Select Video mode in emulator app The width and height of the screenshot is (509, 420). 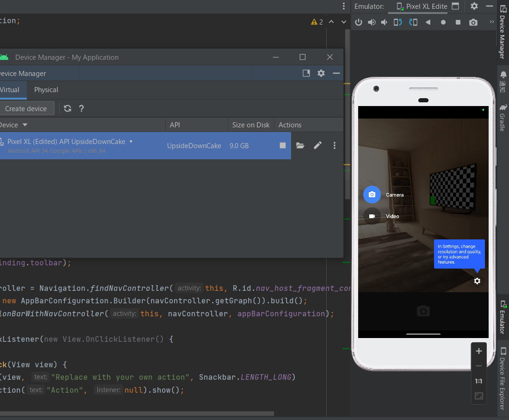pyautogui.click(x=372, y=216)
